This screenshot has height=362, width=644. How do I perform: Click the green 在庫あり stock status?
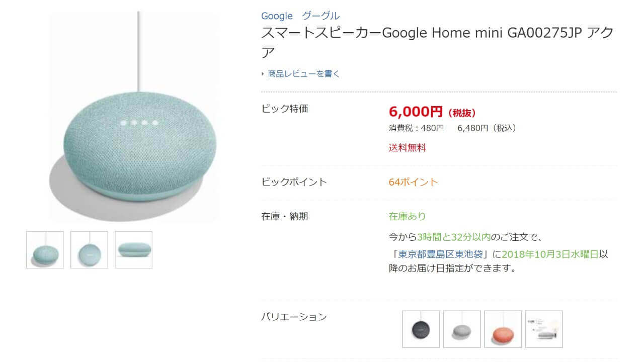coord(407,216)
